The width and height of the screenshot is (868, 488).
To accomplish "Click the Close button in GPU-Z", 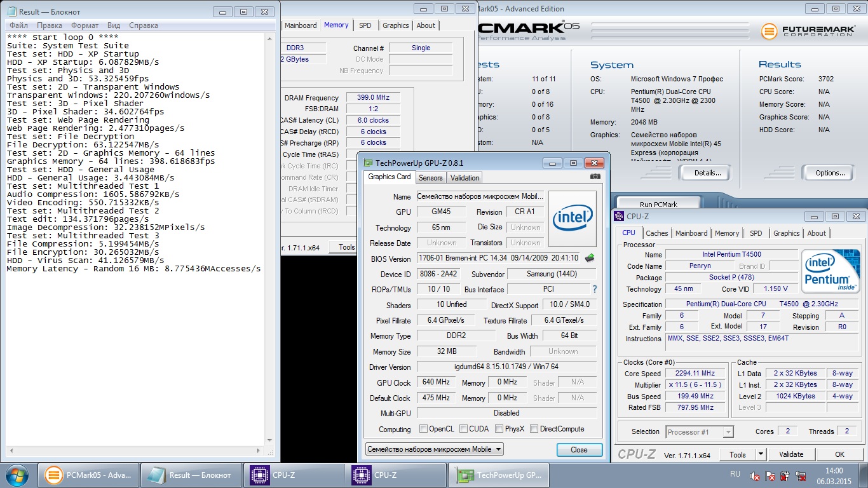I will 579,449.
